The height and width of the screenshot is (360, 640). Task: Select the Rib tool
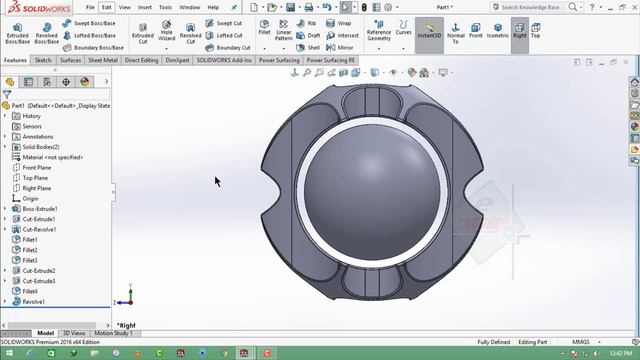[x=307, y=23]
